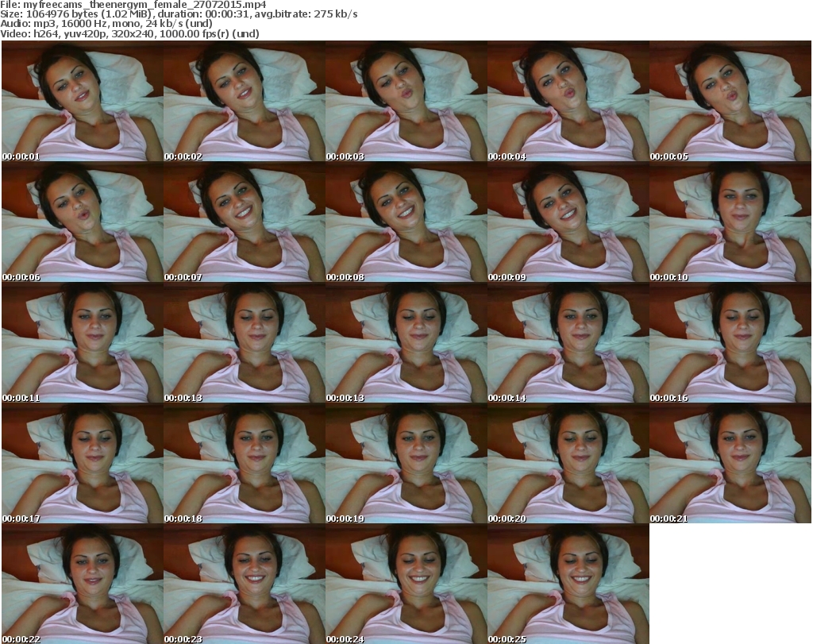Viewport: 813px width, 644px height.
Task: Choose the frame thumbnail stamped 00:00:19
Action: 406,463
